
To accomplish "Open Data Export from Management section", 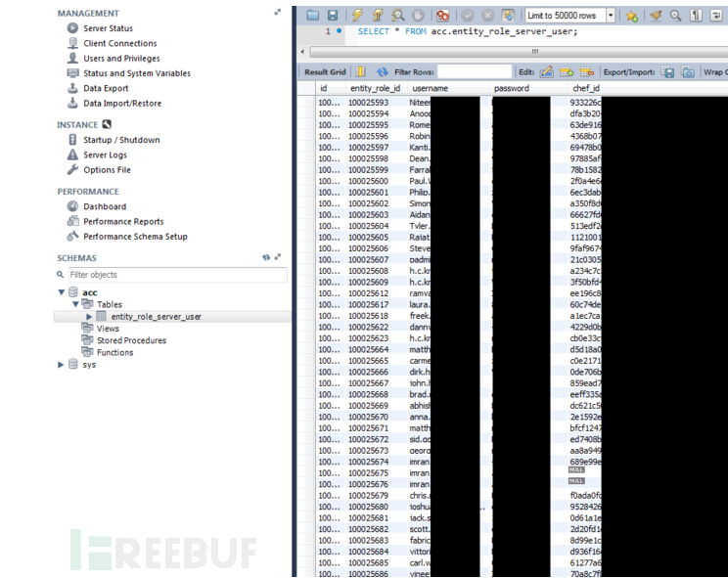I will pos(106,88).
